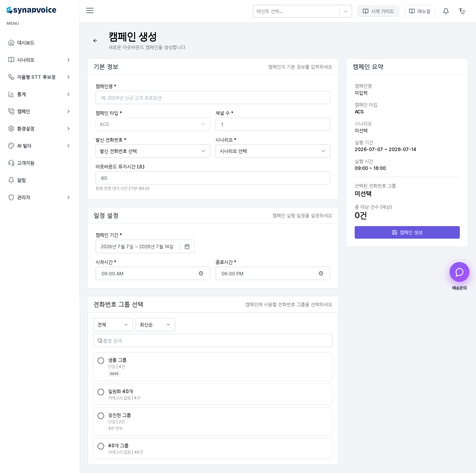Expand the 관리자 menu chevron

click(68, 197)
